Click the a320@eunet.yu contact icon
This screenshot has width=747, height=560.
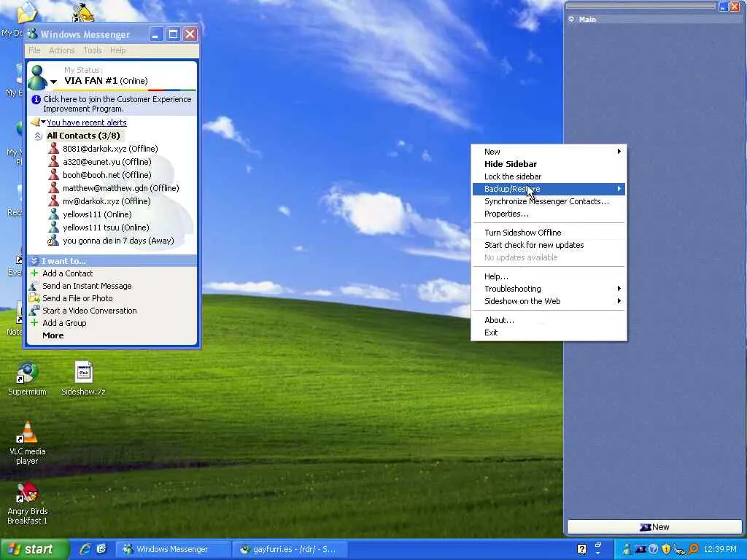coord(54,162)
